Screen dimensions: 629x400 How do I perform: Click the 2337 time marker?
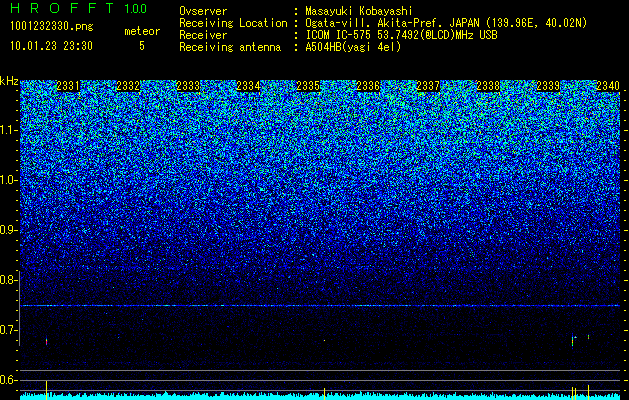coord(428,86)
